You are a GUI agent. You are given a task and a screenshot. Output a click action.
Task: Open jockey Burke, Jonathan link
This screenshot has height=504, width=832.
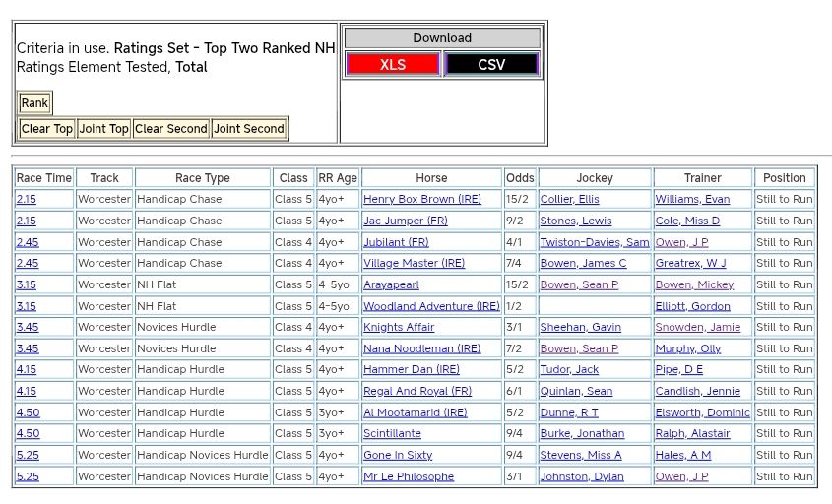[581, 434]
